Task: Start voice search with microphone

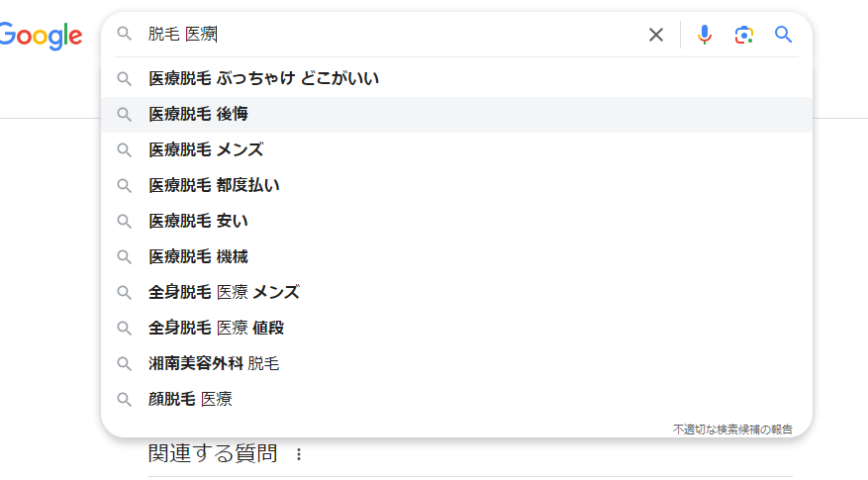Action: click(x=705, y=35)
